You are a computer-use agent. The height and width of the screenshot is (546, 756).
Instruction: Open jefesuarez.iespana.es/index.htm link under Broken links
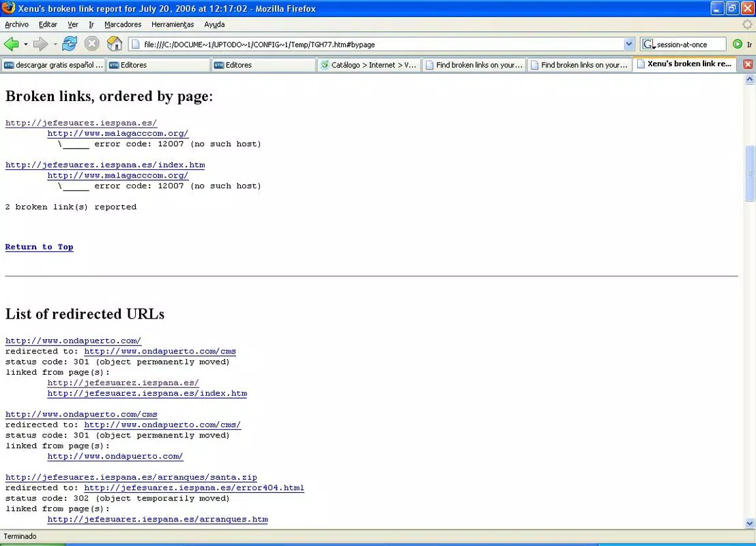(x=105, y=165)
